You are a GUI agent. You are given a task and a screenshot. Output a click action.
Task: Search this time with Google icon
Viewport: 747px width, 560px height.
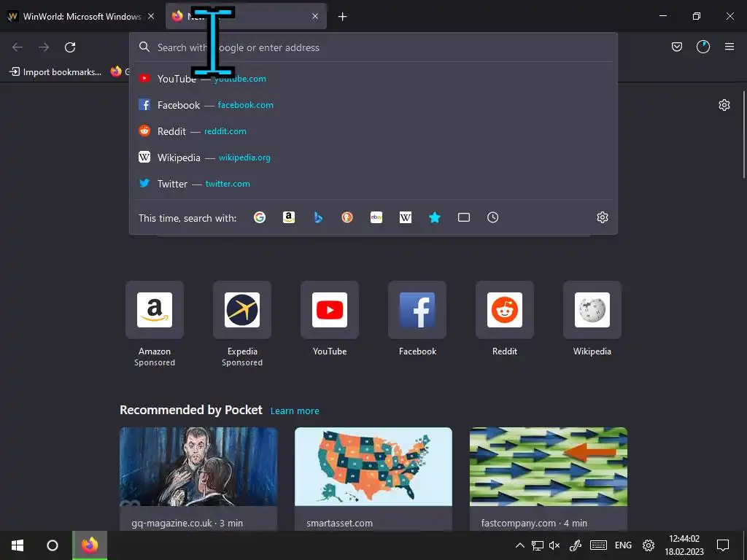coord(260,217)
